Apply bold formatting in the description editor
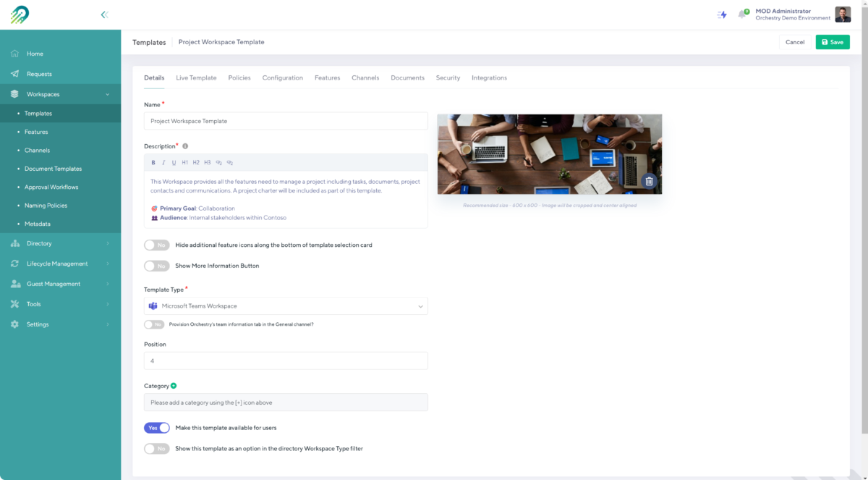The width and height of the screenshot is (868, 480). click(x=153, y=162)
